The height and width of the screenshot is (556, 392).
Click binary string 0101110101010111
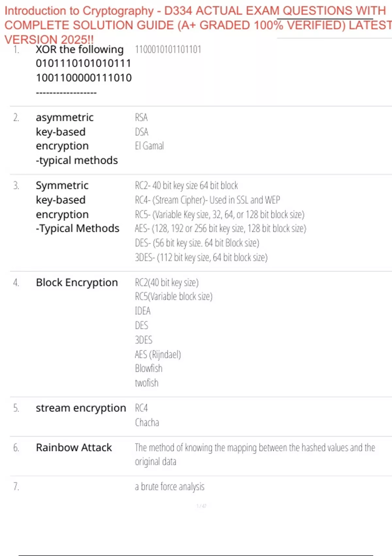(x=83, y=63)
